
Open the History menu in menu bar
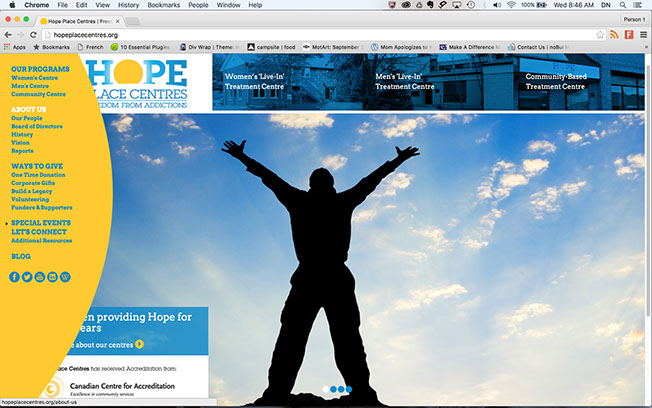128,5
